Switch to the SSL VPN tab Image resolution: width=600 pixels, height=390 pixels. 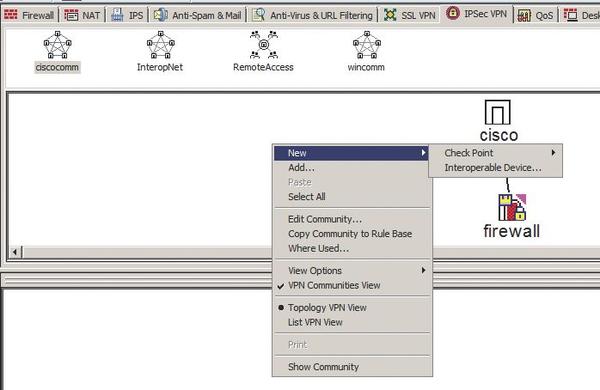click(x=410, y=15)
